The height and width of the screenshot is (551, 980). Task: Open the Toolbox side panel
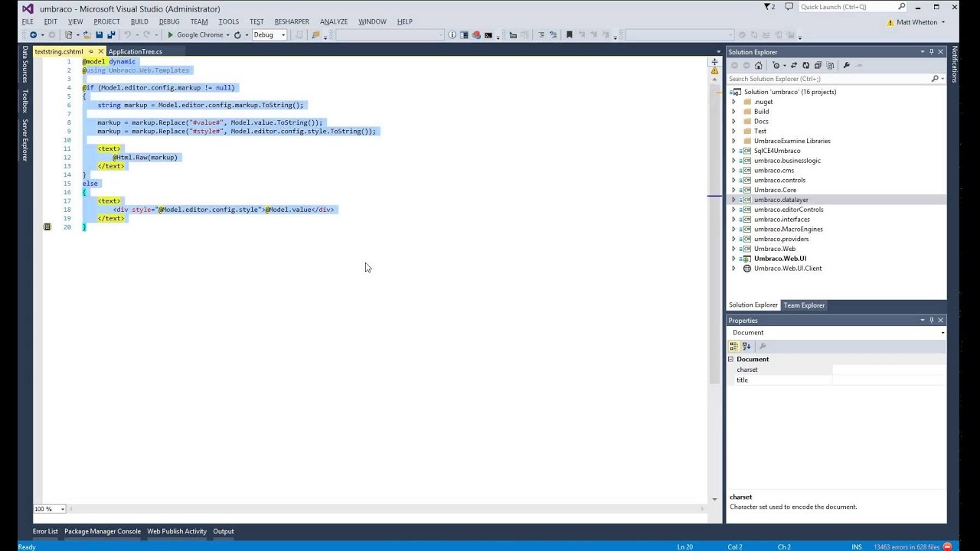24,101
